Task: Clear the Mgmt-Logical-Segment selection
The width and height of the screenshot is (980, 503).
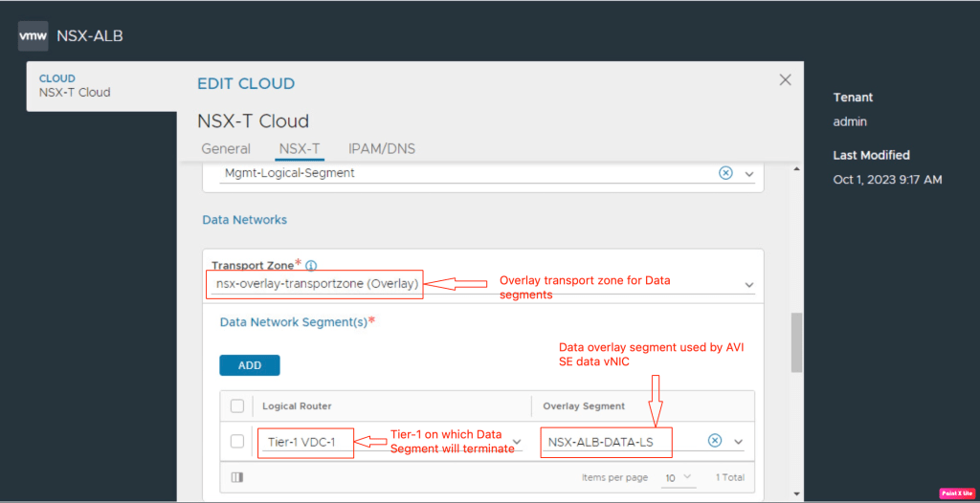Action: [x=725, y=173]
